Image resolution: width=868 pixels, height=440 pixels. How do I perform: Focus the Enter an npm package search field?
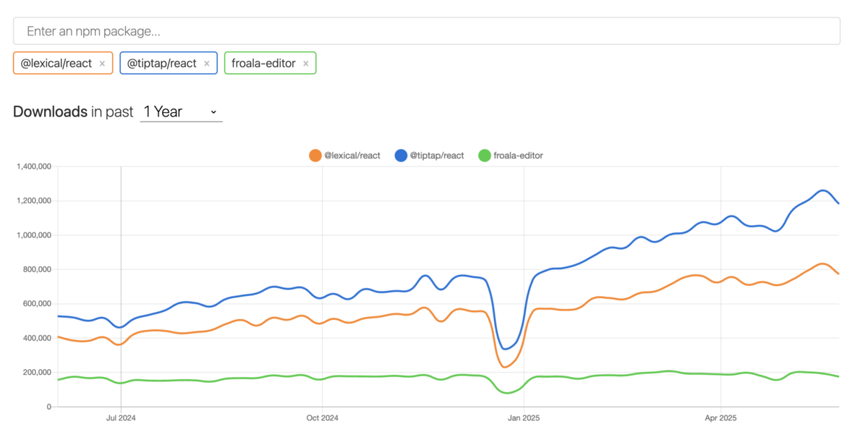coord(427,31)
